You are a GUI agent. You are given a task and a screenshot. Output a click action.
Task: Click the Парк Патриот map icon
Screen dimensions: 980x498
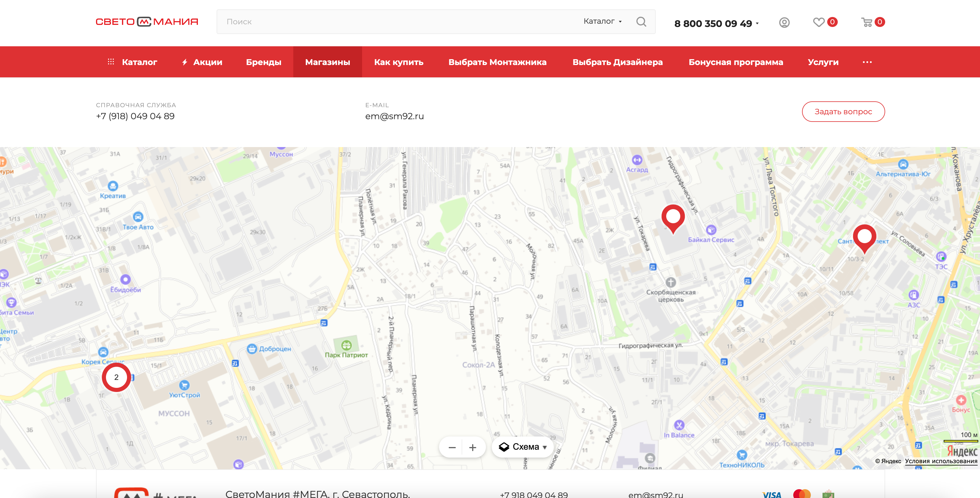pyautogui.click(x=346, y=345)
